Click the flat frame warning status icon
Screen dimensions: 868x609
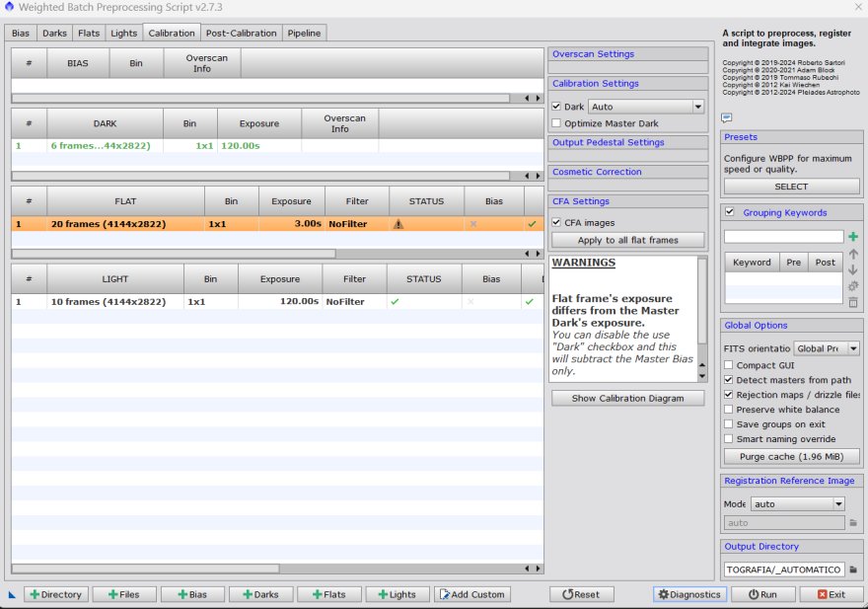click(x=398, y=224)
